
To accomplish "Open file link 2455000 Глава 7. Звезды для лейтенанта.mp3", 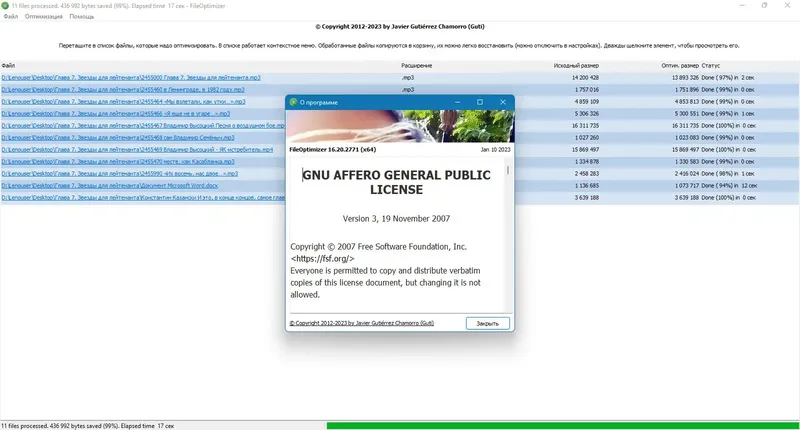I will pyautogui.click(x=131, y=78).
